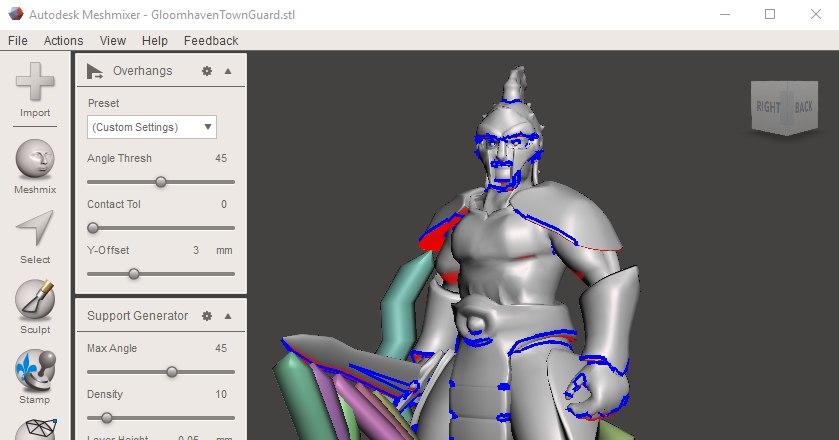Click the Angle Thresh value 45
This screenshot has height=440, width=839.
tap(221, 158)
